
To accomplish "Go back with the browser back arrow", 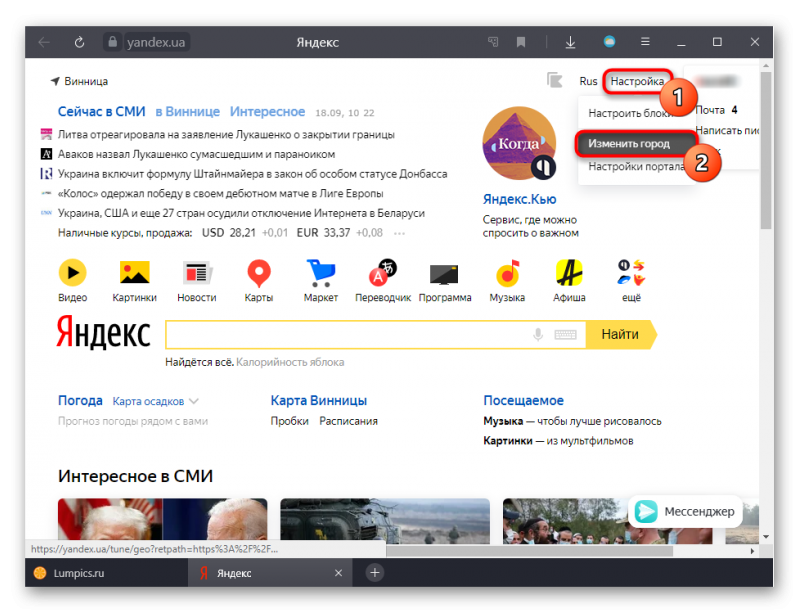I will tap(44, 42).
